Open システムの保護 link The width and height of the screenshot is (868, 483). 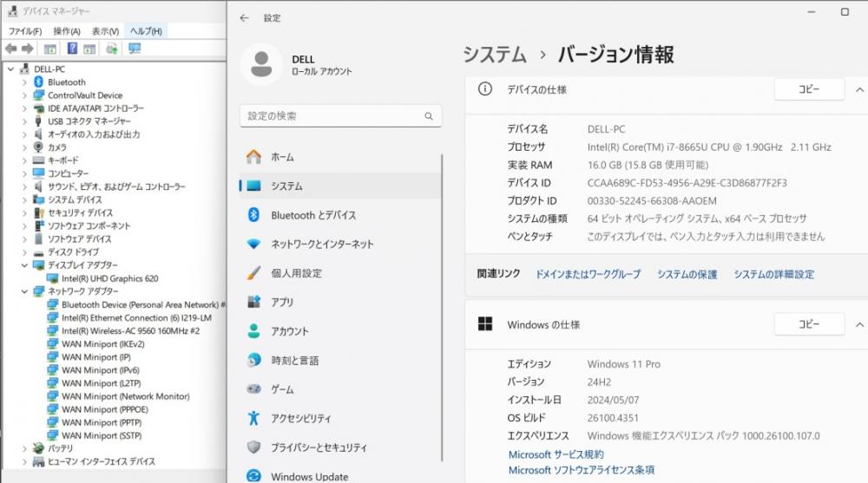(687, 274)
